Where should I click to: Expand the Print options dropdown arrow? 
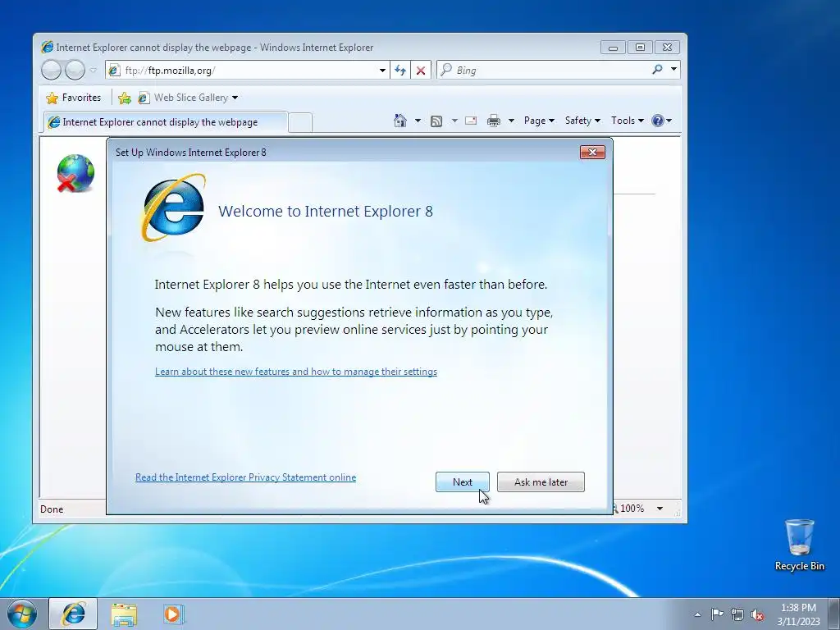click(511, 121)
